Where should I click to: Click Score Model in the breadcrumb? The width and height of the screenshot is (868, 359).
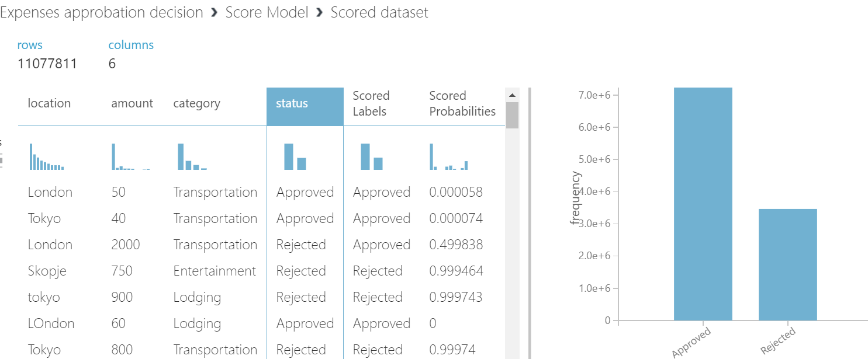(x=267, y=12)
